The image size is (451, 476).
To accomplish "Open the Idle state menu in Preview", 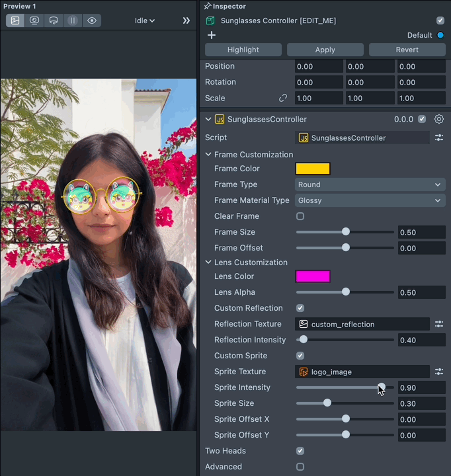I will (144, 20).
